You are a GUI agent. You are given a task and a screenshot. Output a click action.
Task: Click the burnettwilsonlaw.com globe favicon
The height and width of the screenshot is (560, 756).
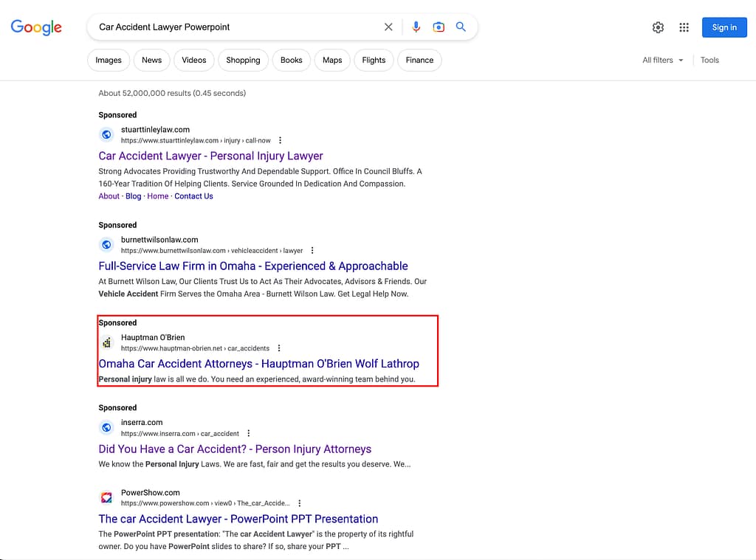(106, 245)
